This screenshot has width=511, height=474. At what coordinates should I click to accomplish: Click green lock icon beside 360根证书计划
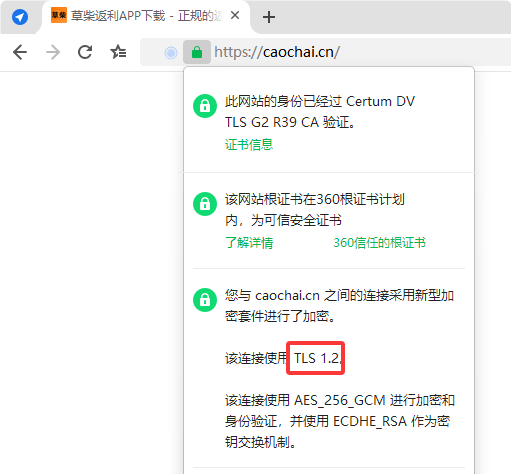click(x=205, y=204)
